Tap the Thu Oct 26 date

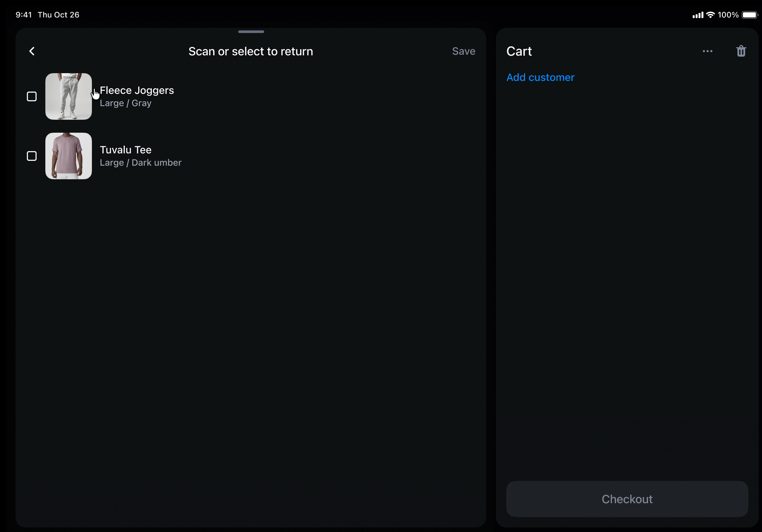tap(58, 15)
